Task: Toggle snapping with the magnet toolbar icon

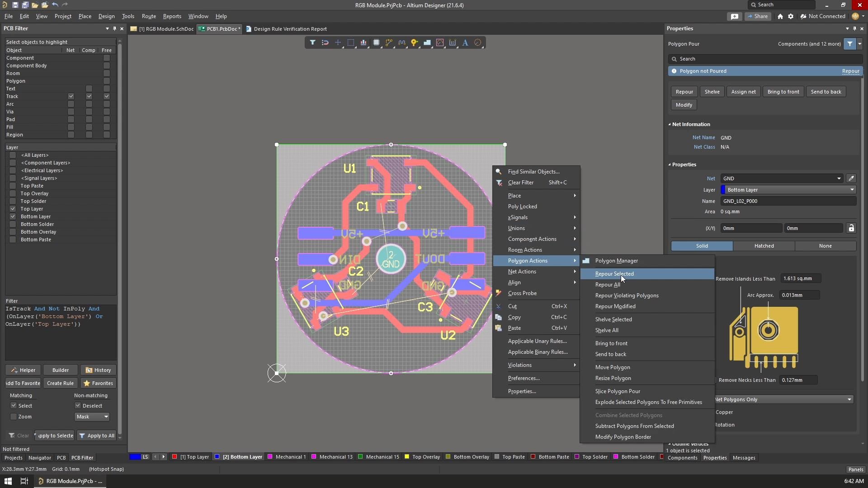Action: pos(325,42)
